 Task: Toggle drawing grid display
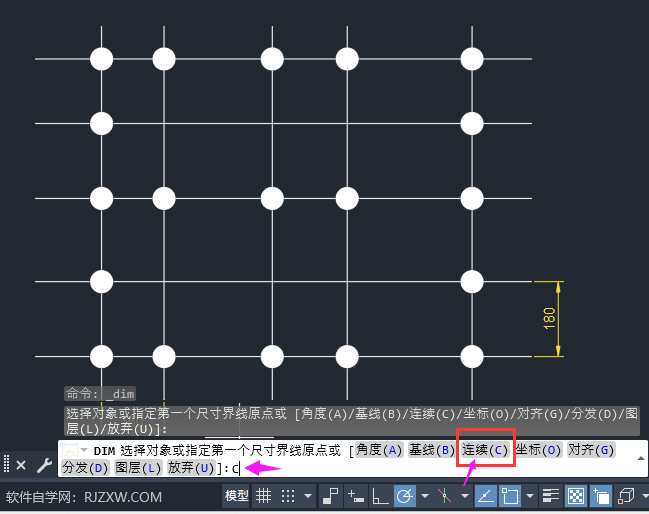pos(263,495)
